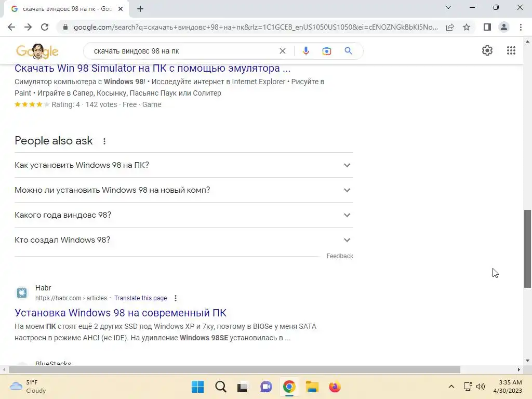Start voice search with microphone icon

(305, 51)
